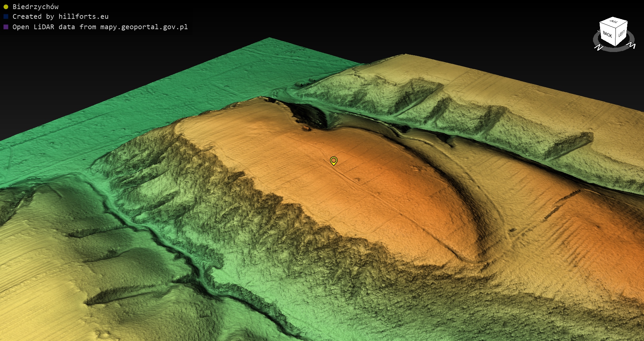
Task: Open the Biedrzychów site label
Action: [36, 7]
